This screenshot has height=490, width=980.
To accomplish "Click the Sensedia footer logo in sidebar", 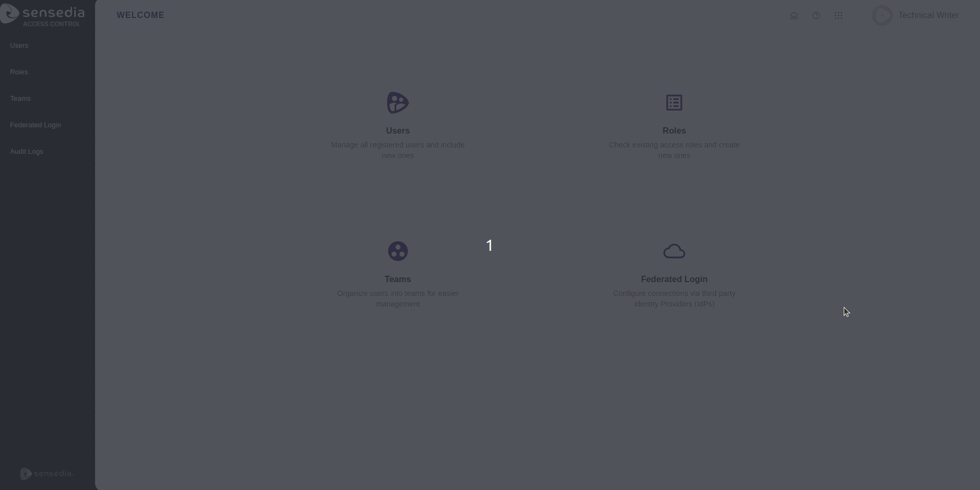I will (x=47, y=474).
